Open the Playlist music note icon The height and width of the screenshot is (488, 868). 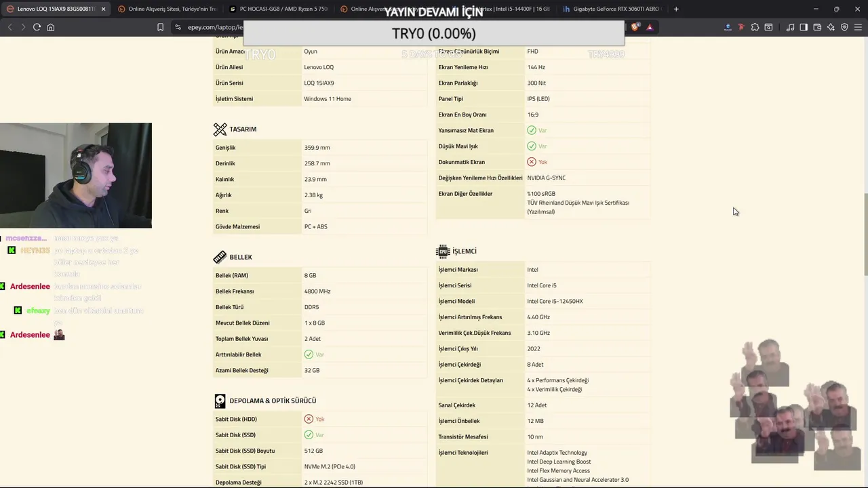coord(790,27)
